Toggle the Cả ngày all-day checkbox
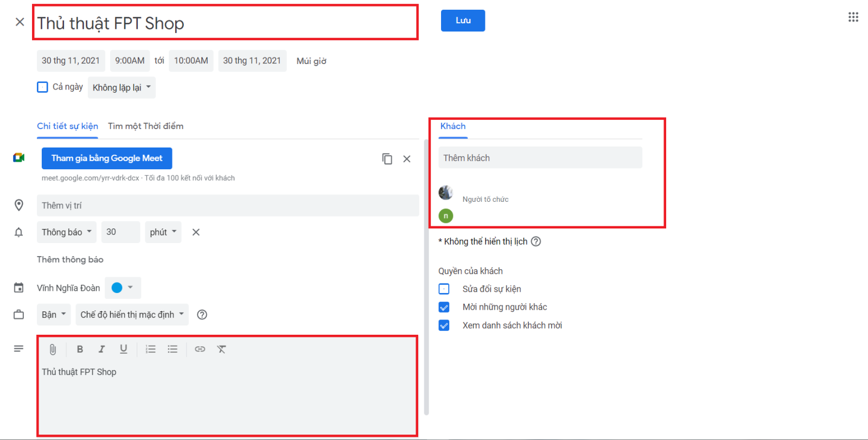This screenshot has height=440, width=868. tap(42, 87)
